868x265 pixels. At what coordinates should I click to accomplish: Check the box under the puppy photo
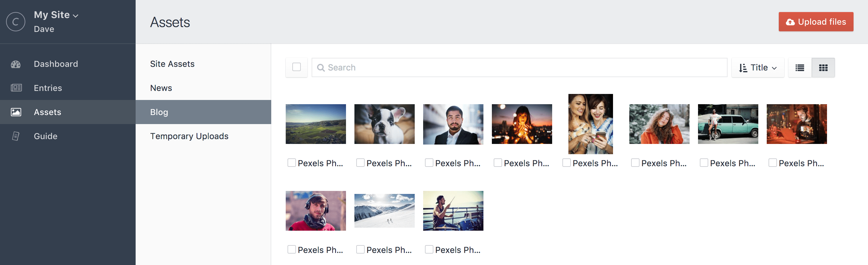click(360, 163)
